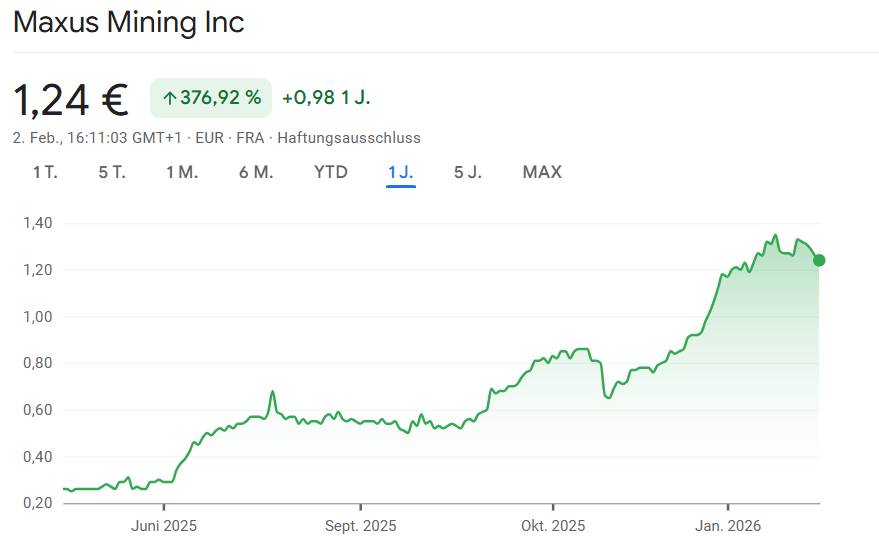This screenshot has height=543, width=879.
Task: Click the 376,92 % change value
Action: 220,98
